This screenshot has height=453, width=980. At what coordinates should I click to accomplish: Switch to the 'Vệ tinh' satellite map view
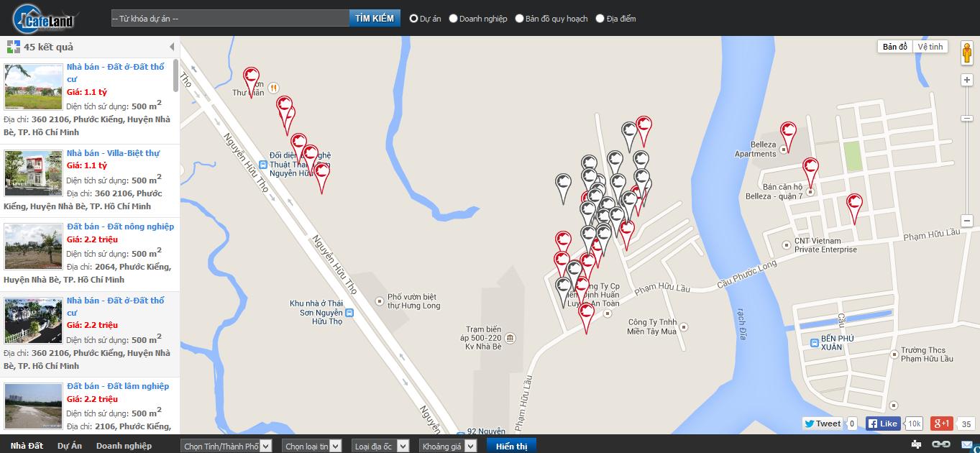[x=930, y=47]
